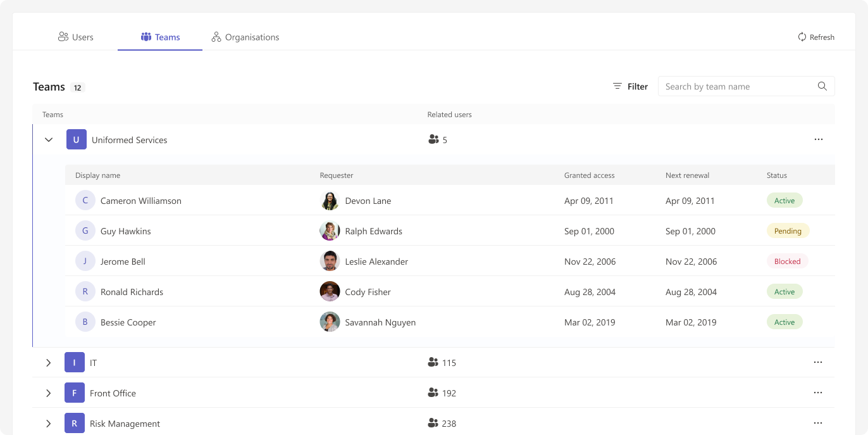Expand the IT team row
The image size is (868, 435).
48,363
